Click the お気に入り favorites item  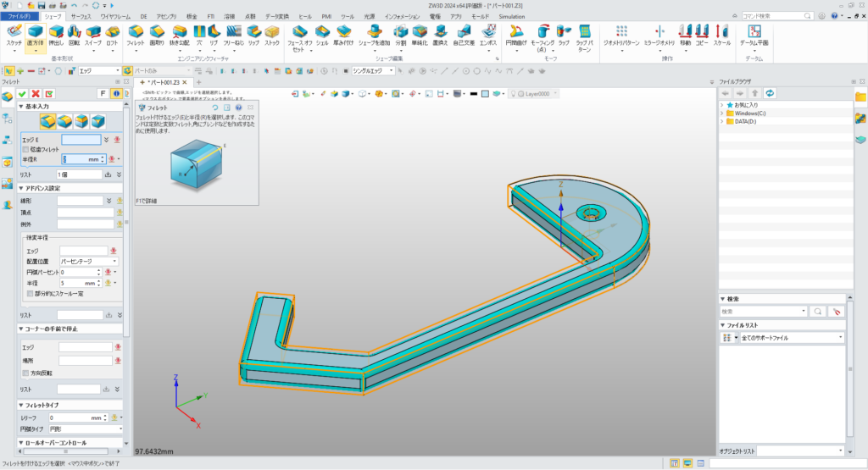748,104
